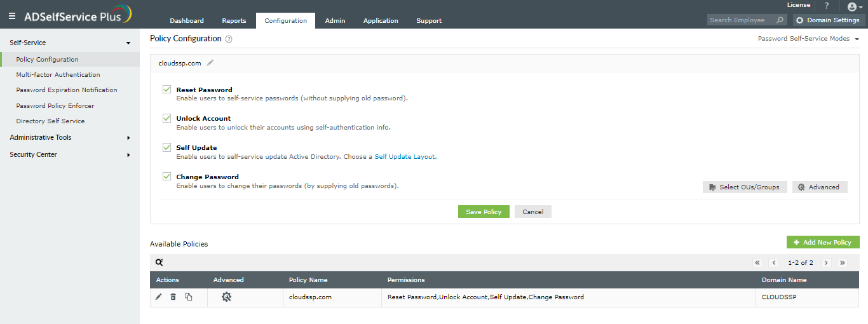Click Add New Policy button
The width and height of the screenshot is (868, 324).
[x=823, y=242]
